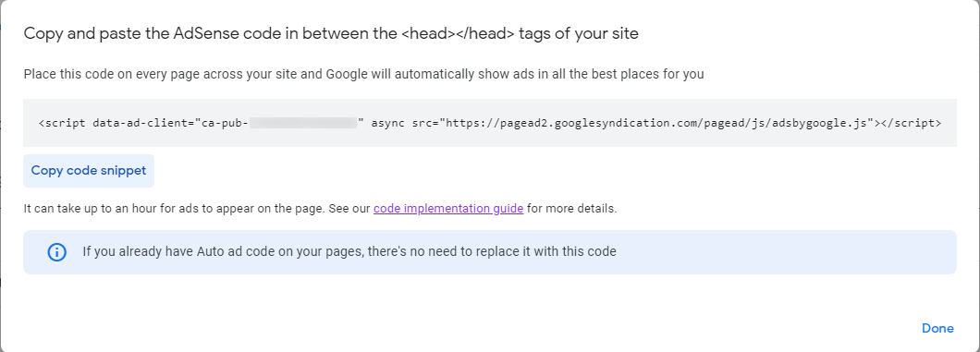
Task: Click the src= attribute in the snippet
Action: point(425,123)
